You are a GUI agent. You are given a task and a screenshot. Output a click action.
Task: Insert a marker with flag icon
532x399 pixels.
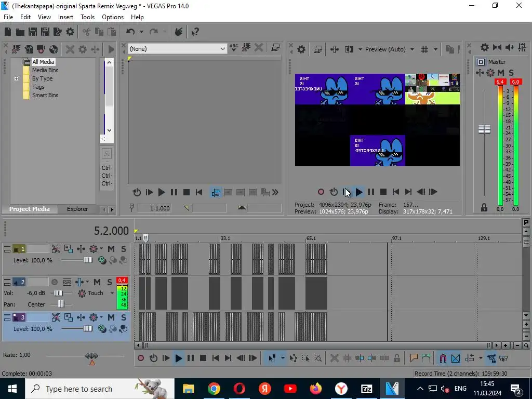414,358
